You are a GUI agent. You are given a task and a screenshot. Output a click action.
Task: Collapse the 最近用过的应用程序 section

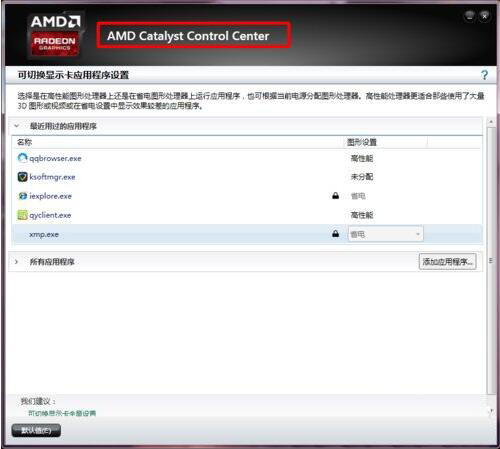[17, 126]
